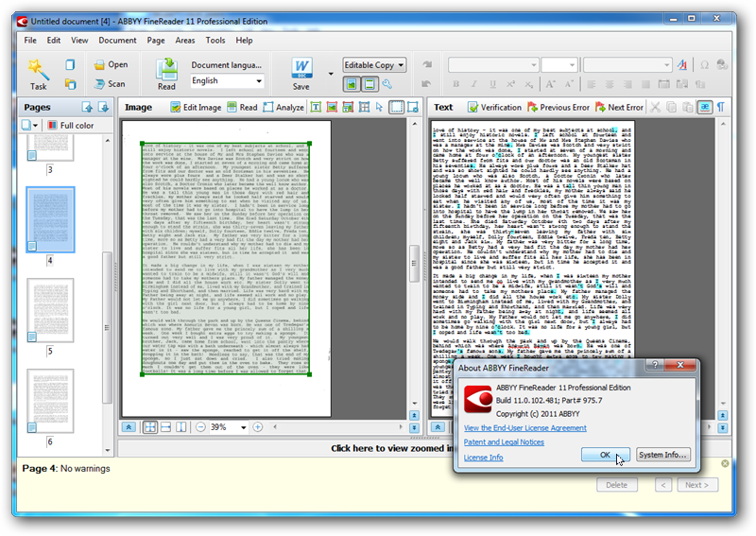Viewport: 756px width, 536px height.
Task: Click the Pages panel vertical scrollbar thumb
Action: point(107,328)
